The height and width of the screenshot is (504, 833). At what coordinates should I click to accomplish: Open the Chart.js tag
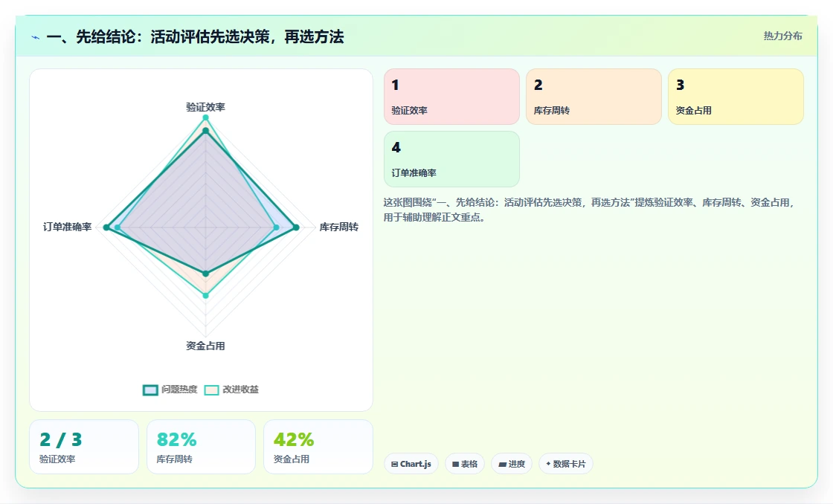(411, 464)
